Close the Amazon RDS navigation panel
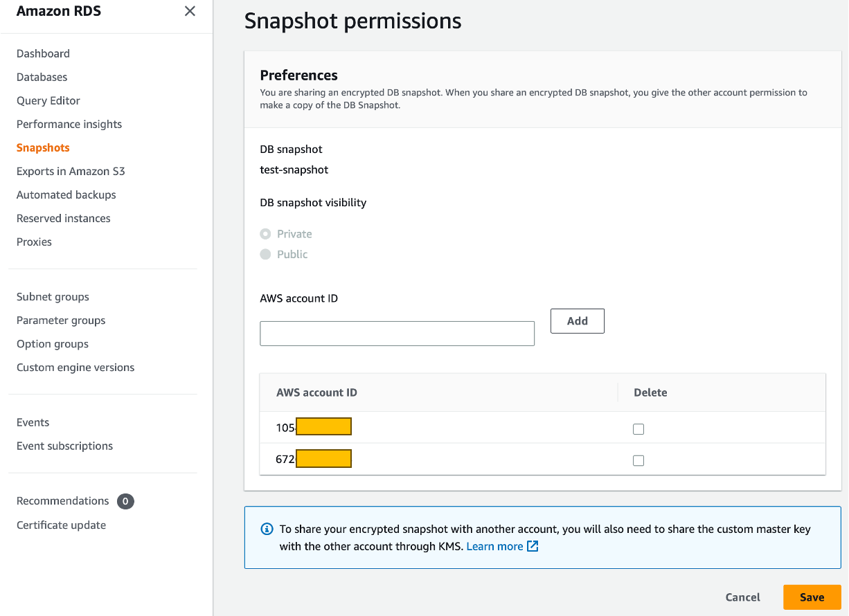This screenshot has height=616, width=849. point(190,11)
